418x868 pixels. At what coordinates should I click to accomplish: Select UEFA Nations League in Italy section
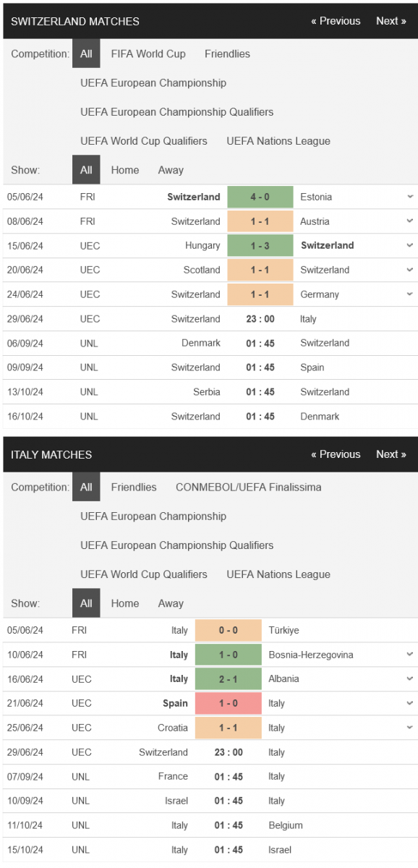tap(278, 574)
